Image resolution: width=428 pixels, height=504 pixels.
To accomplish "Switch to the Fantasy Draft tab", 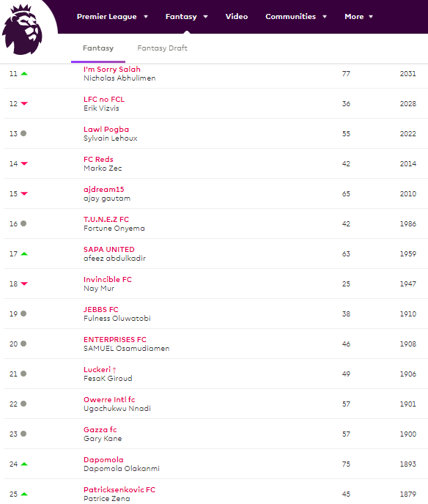I will [x=162, y=48].
